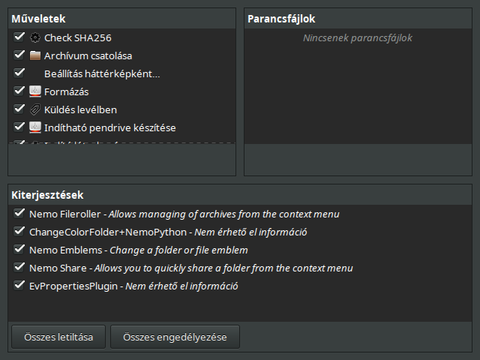Click the drive icon beside Formázás

[x=35, y=92]
